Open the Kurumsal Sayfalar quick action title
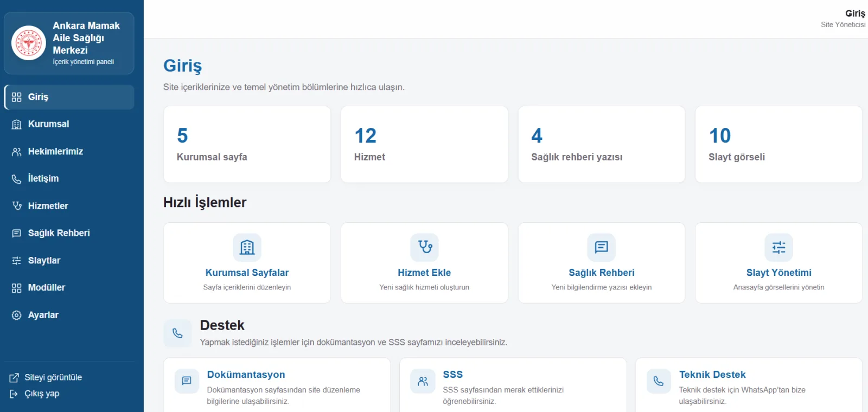This screenshot has height=412, width=868. click(x=247, y=273)
